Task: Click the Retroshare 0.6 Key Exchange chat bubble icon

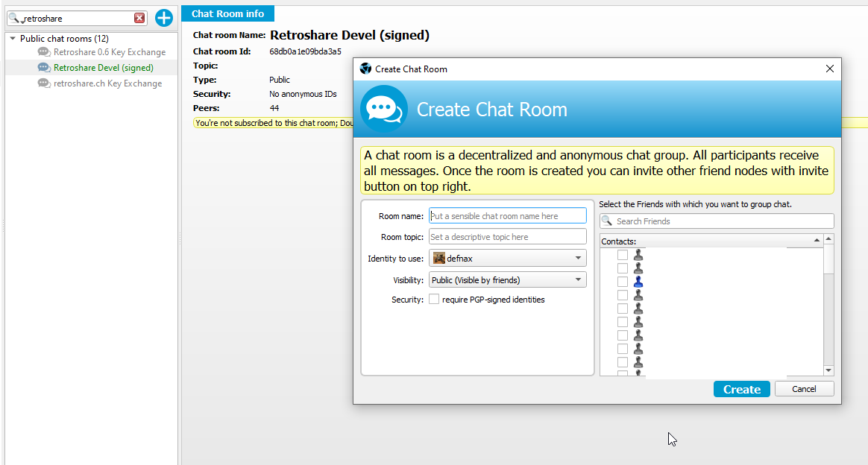Action: pyautogui.click(x=44, y=52)
